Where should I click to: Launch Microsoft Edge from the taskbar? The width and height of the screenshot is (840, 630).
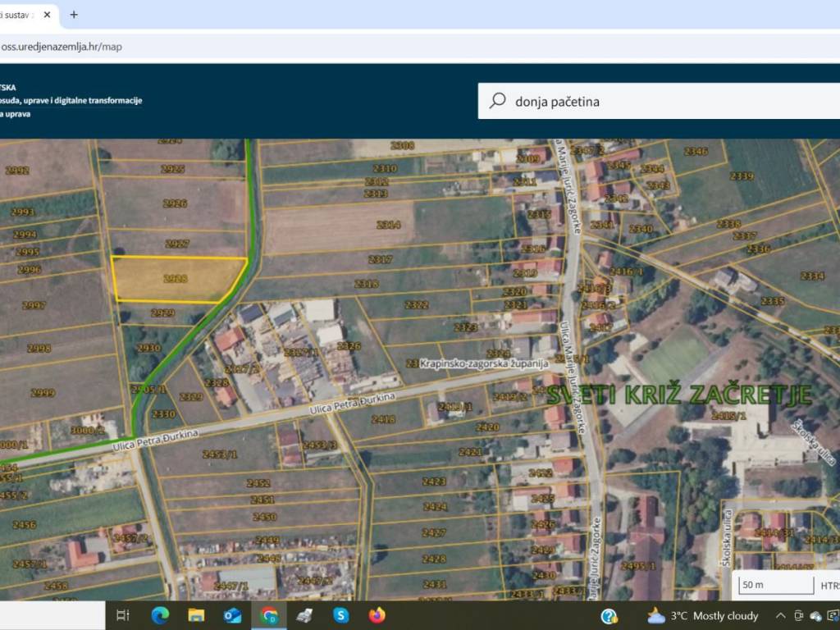[160, 615]
